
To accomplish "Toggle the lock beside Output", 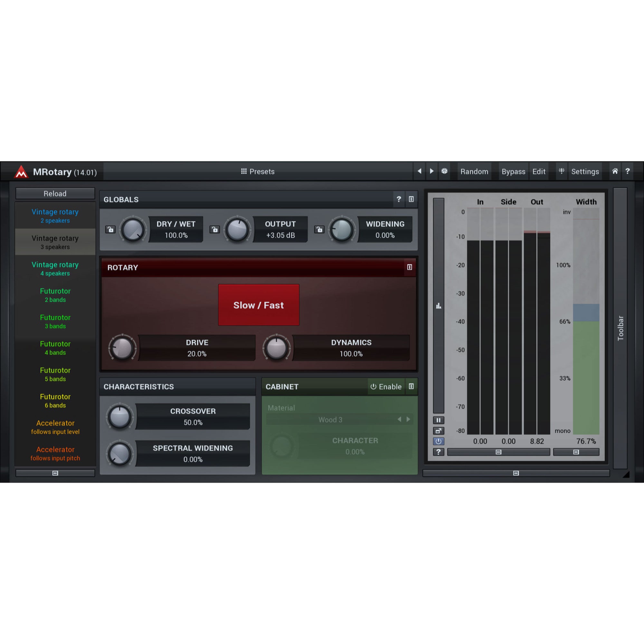I will tap(215, 229).
